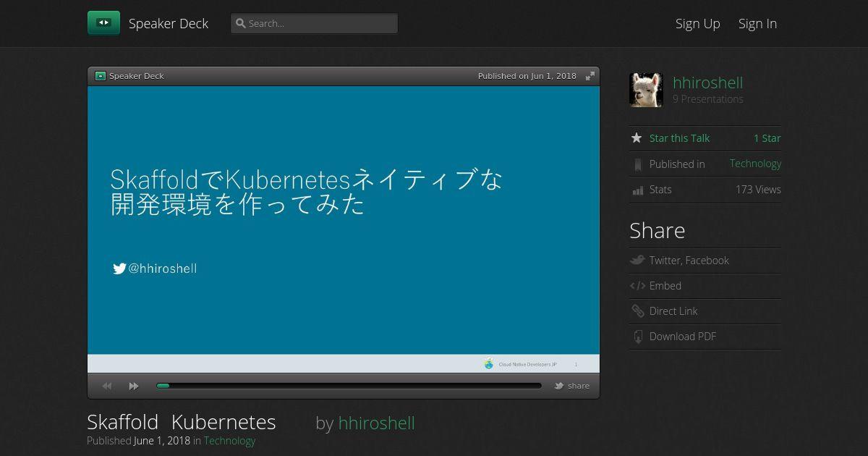
Task: Open the Sign In page
Action: click(757, 23)
